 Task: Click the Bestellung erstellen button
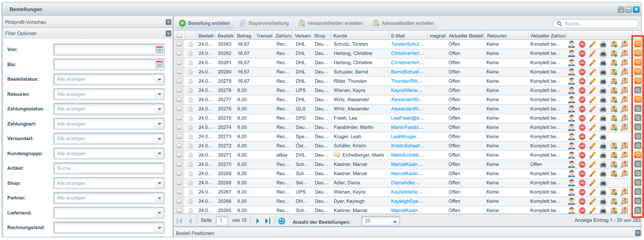[205, 23]
